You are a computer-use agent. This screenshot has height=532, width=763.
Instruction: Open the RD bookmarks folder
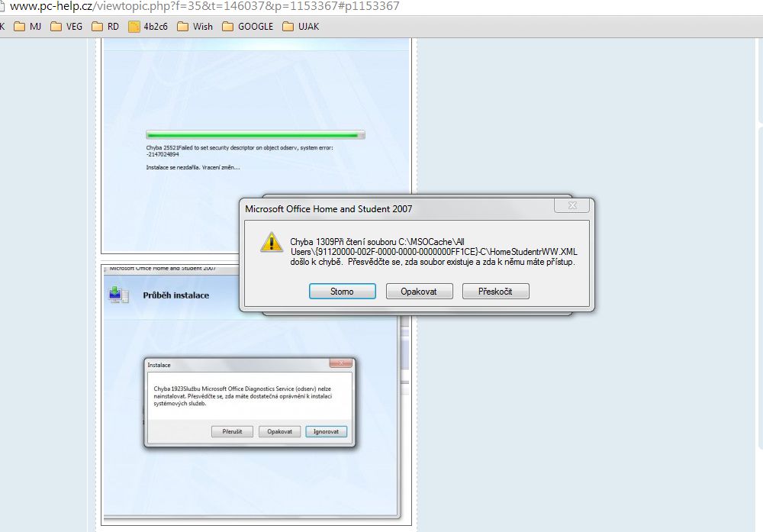105,26
